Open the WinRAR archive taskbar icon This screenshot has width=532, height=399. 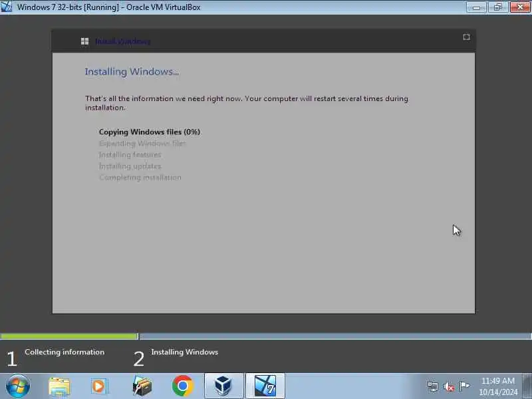coord(142,386)
